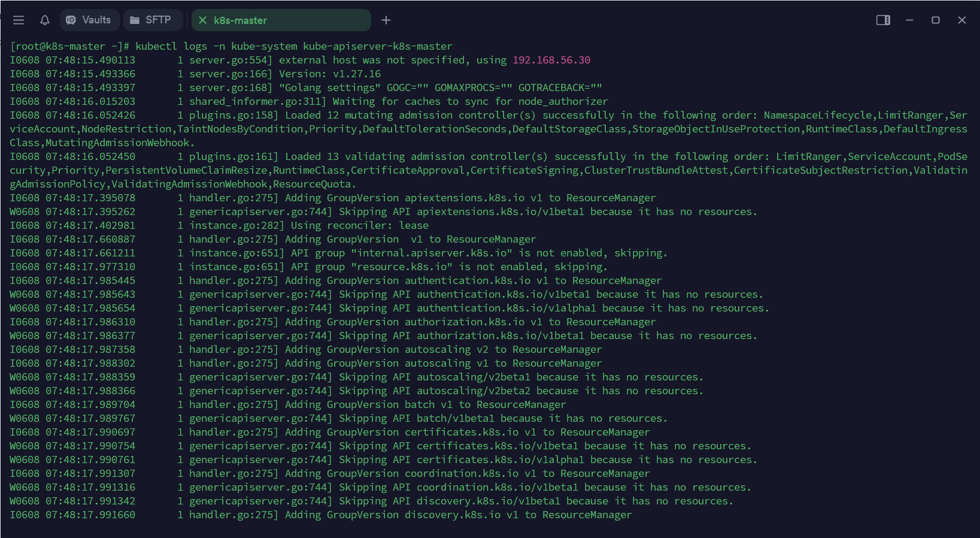Maximize the terminal window
980x538 pixels.
[936, 20]
